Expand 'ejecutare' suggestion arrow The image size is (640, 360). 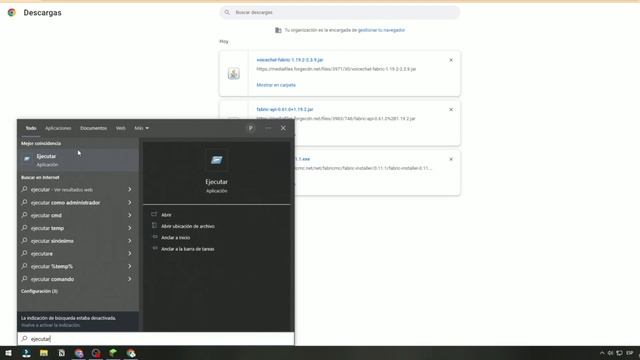[x=130, y=253]
